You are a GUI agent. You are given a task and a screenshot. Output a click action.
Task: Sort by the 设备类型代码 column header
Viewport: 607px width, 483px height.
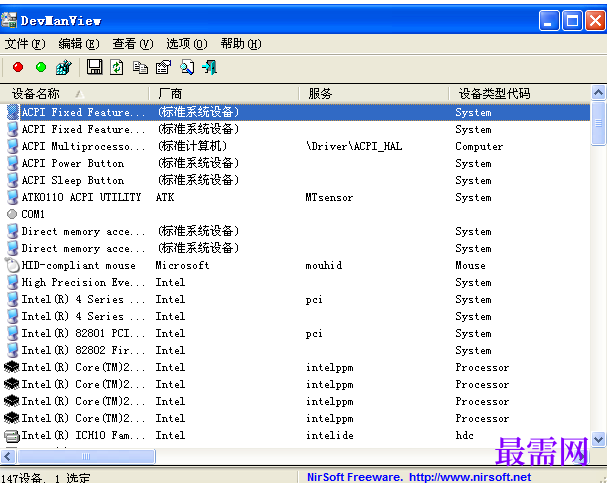click(x=520, y=93)
